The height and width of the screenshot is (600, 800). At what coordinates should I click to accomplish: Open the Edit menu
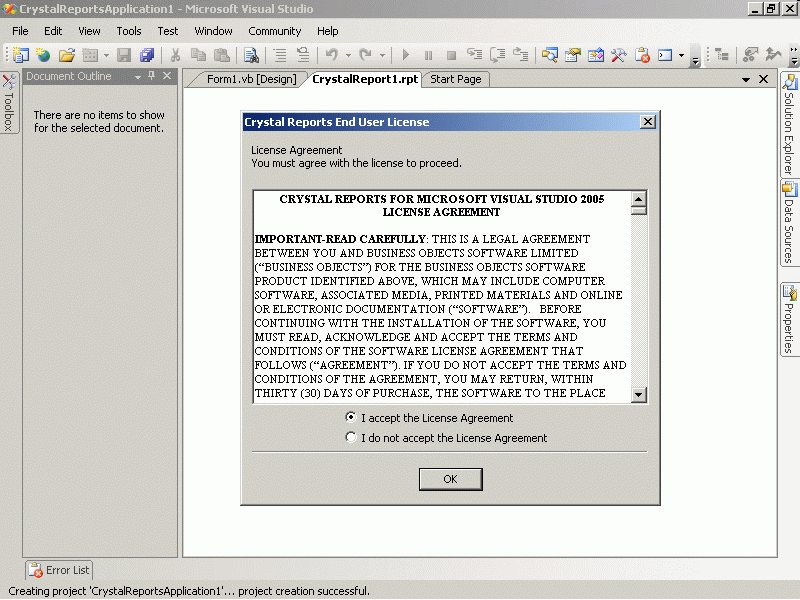pos(53,31)
